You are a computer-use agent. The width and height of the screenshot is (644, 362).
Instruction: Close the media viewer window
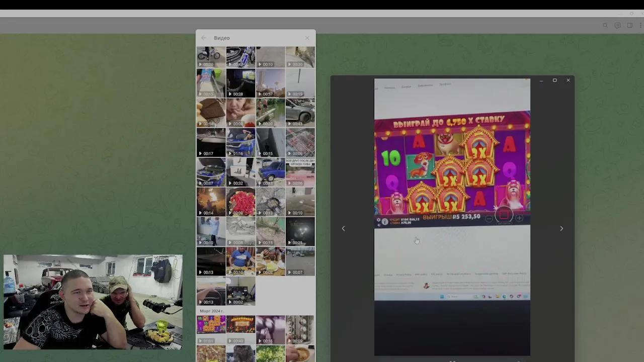[568, 80]
